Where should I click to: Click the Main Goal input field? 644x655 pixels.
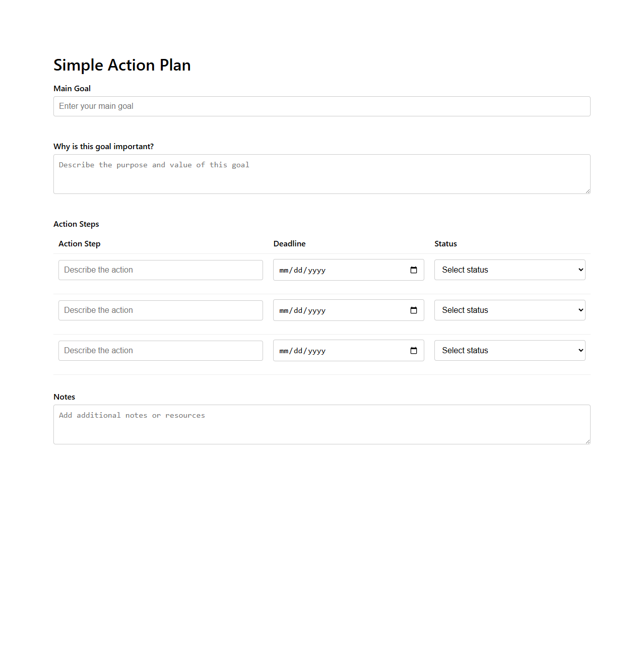[321, 106]
